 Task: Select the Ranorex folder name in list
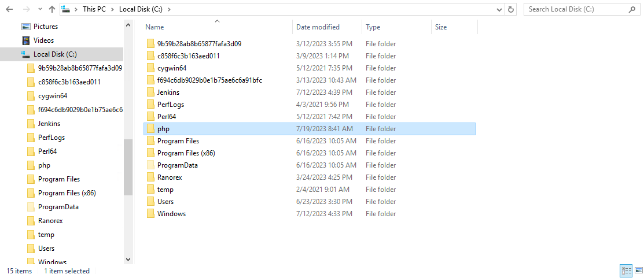point(169,177)
